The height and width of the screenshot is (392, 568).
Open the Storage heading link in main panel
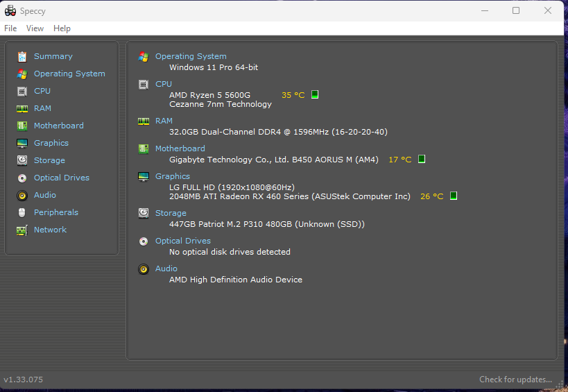tap(171, 214)
